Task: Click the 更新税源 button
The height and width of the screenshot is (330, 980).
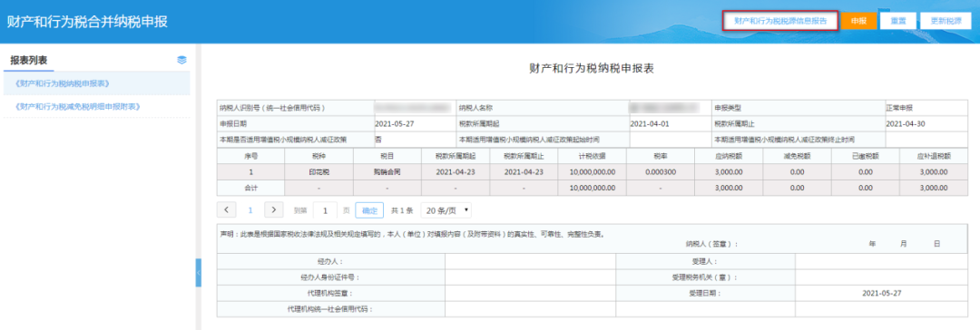Action: pos(946,21)
